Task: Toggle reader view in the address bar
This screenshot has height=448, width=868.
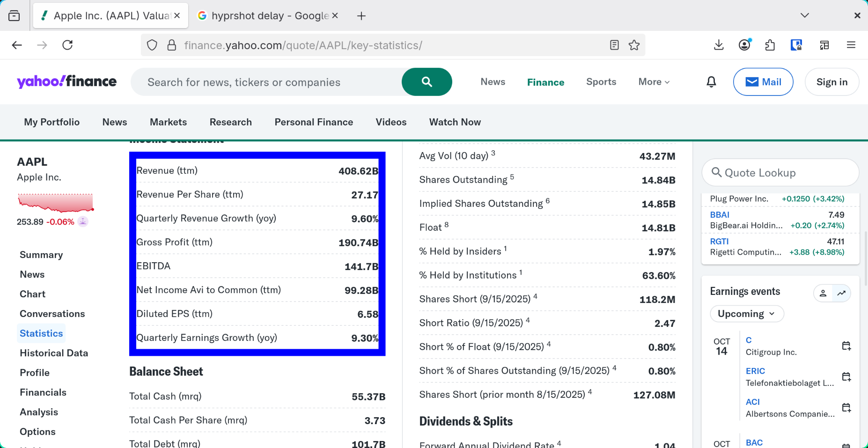Action: pos(614,45)
